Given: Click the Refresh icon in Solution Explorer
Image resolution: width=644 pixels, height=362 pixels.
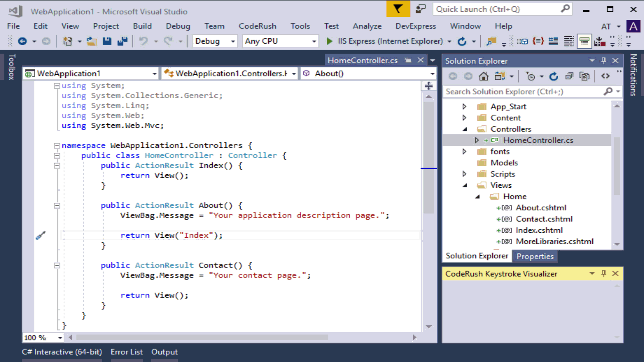Looking at the screenshot, I should point(553,76).
